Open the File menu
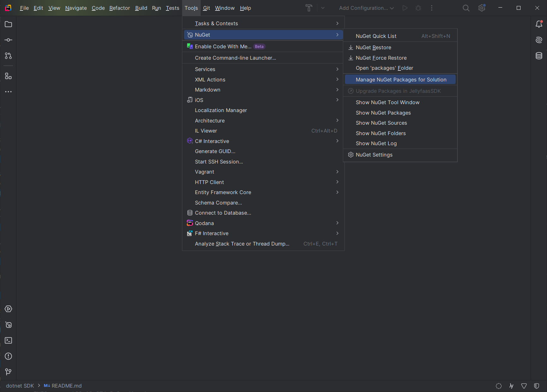The width and height of the screenshot is (547, 392). [24, 8]
